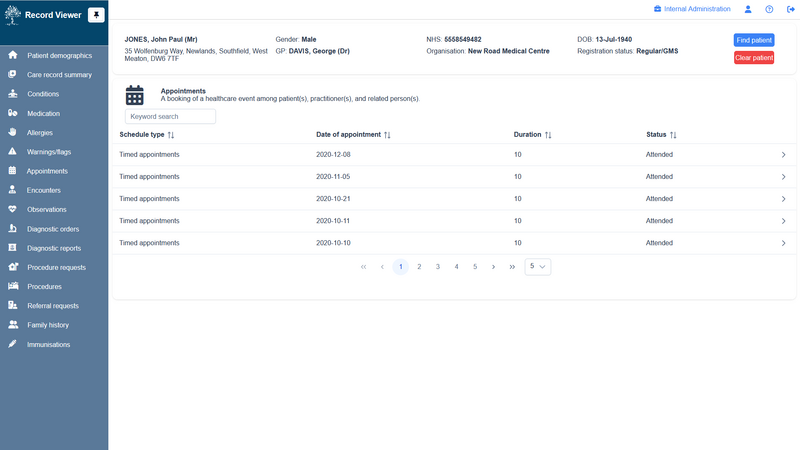Open the help question mark icon
Screen dimensions: 800x450
click(769, 9)
